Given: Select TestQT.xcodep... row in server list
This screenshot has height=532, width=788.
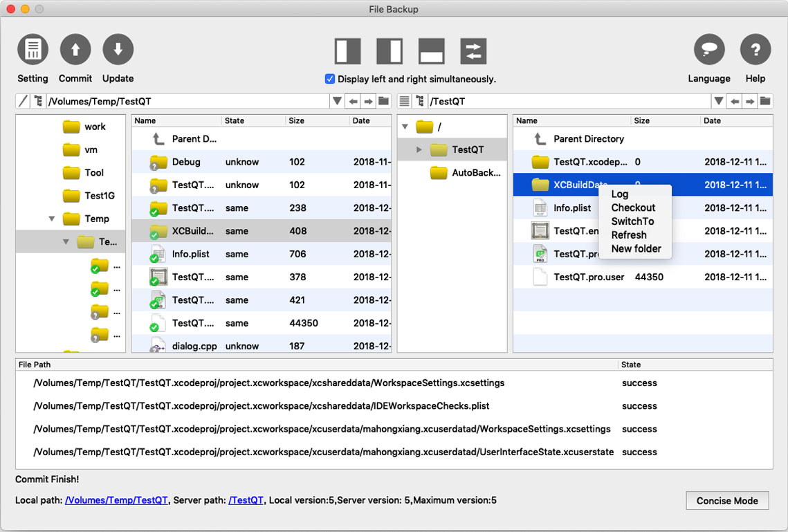Looking at the screenshot, I should point(643,162).
